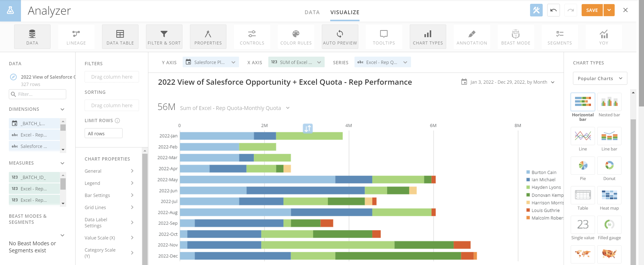Click the data Filter search field
The image size is (644, 265).
pyautogui.click(x=37, y=94)
